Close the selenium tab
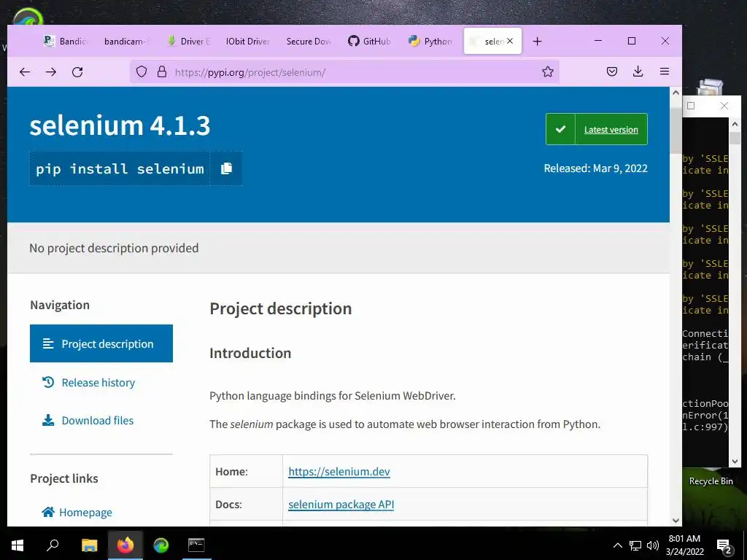This screenshot has width=747, height=560. point(510,41)
